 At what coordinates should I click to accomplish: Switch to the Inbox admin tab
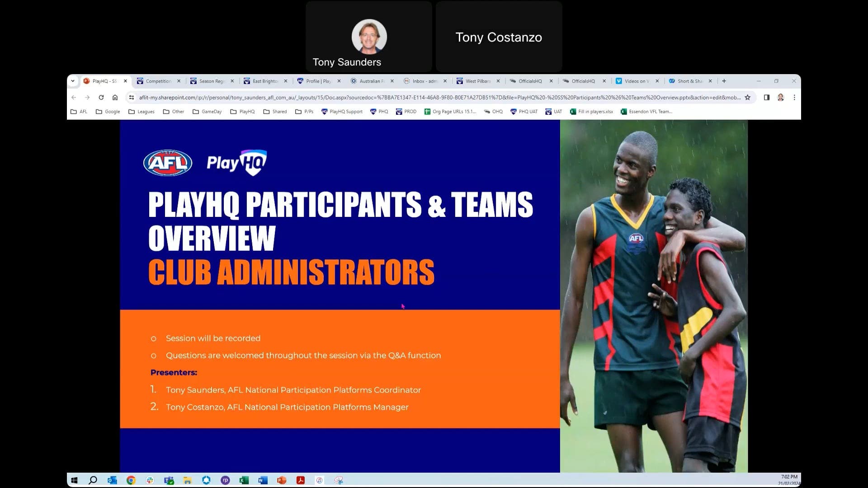[x=424, y=81]
